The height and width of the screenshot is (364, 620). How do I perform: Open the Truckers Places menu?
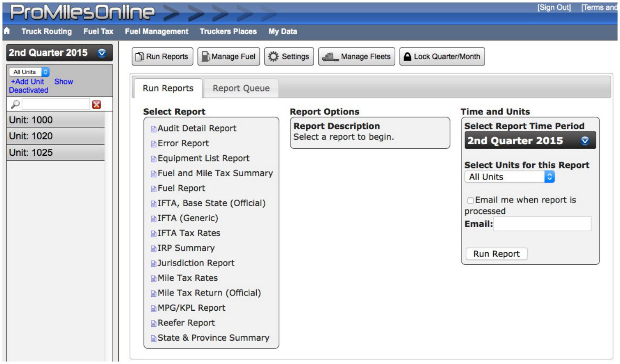(228, 31)
